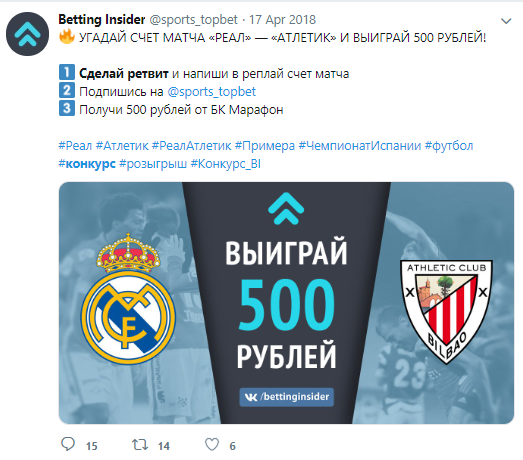Image resolution: width=523 pixels, height=460 pixels.
Task: Open the #футбол hashtag
Action: pyautogui.click(x=449, y=146)
